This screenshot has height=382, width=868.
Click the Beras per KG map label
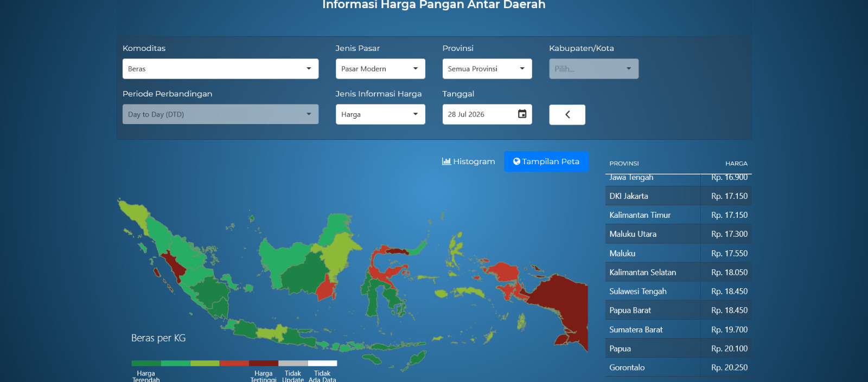[x=158, y=338]
